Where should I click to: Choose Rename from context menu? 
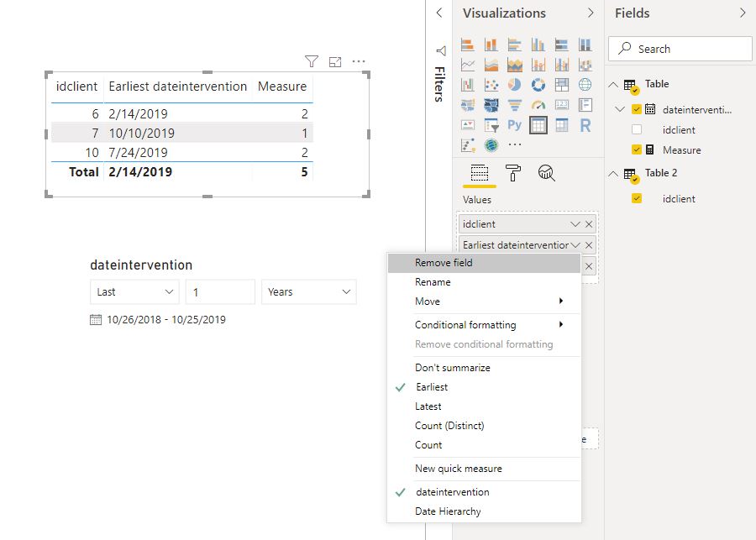click(484, 282)
